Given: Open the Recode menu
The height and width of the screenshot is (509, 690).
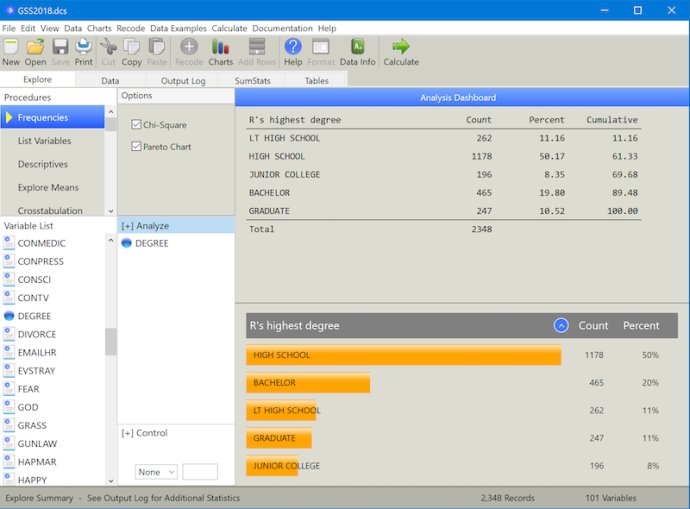Looking at the screenshot, I should pos(131,28).
